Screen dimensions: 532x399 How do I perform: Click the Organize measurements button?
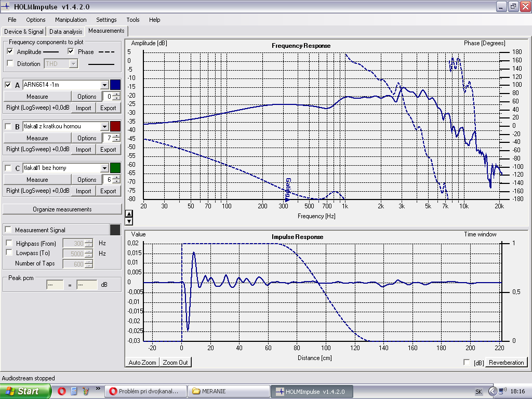(x=62, y=209)
